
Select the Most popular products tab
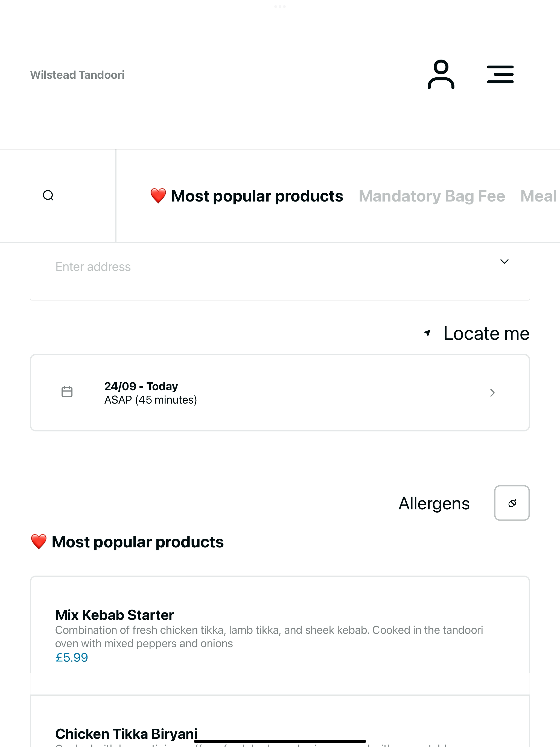tap(247, 196)
